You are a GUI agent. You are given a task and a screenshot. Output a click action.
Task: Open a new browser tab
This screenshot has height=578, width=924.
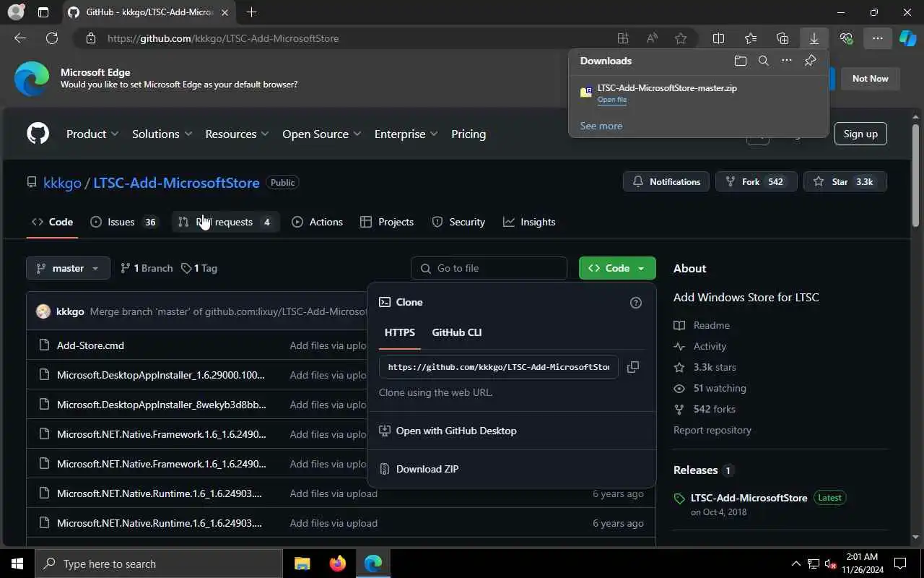(x=251, y=12)
